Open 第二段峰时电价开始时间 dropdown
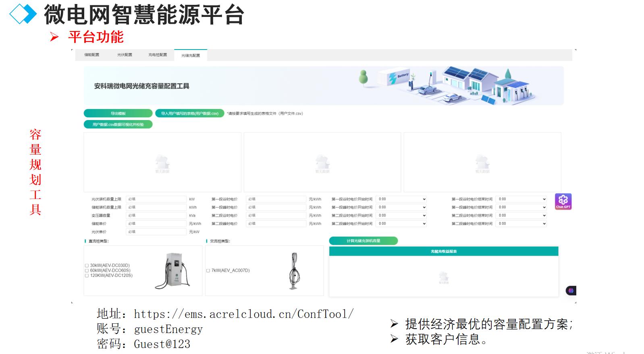The width and height of the screenshot is (644, 354). (401, 224)
